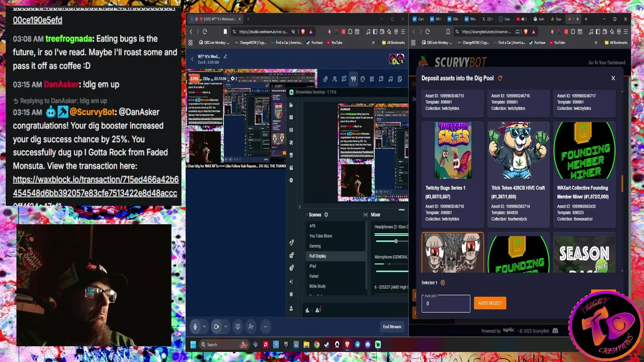644x362 pixels.
Task: Open Telegram from the Windows taskbar
Action: 357,344
